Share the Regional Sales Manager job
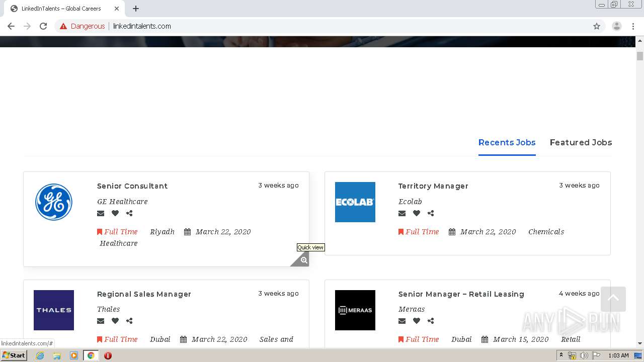 pyautogui.click(x=129, y=321)
